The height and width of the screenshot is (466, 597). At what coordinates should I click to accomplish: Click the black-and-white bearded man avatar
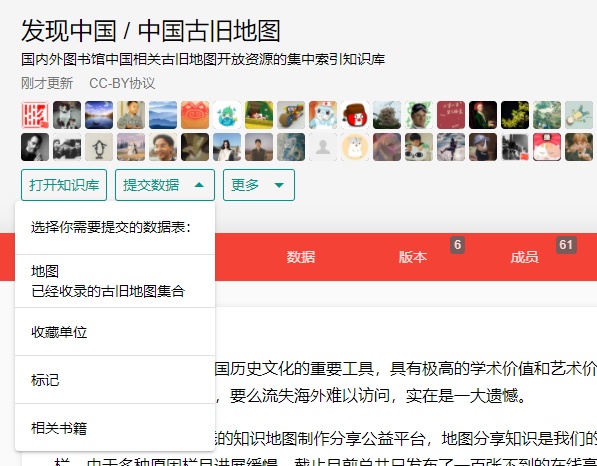[x=35, y=147]
